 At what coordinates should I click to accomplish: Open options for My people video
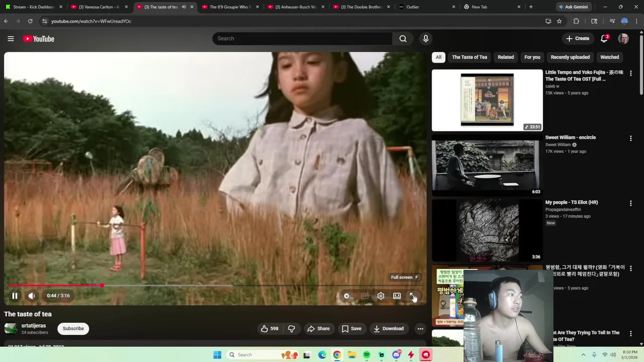point(630,203)
